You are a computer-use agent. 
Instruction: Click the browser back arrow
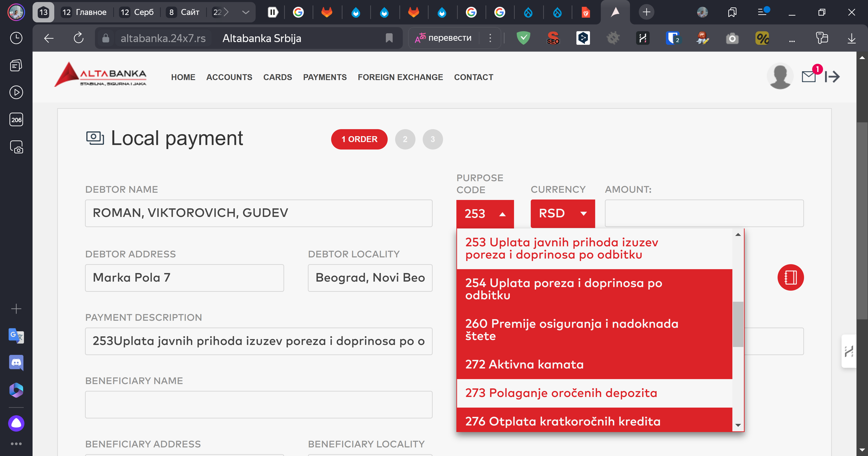(x=49, y=38)
